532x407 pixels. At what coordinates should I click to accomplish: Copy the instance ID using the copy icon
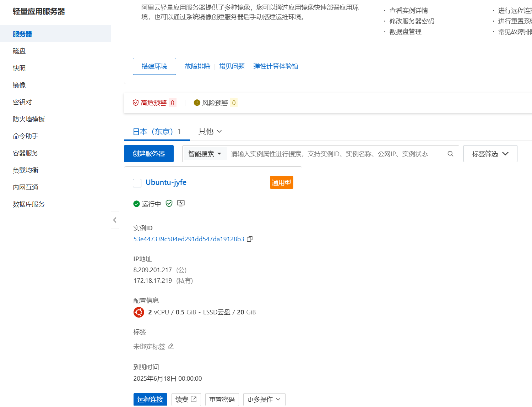coord(249,239)
